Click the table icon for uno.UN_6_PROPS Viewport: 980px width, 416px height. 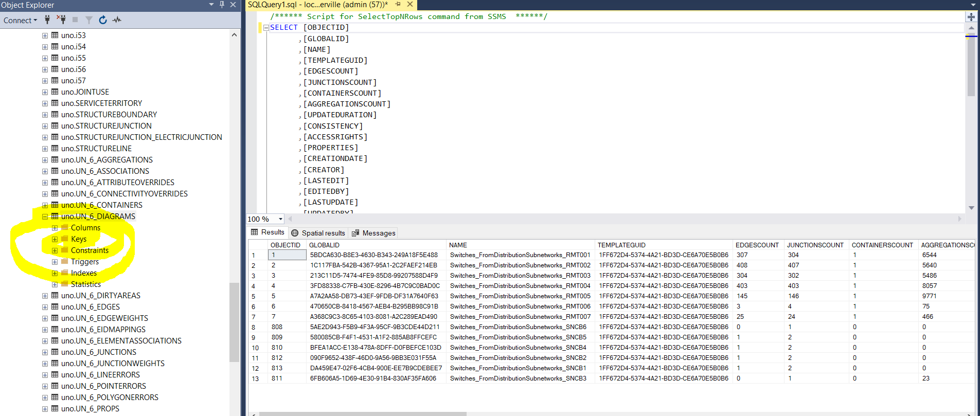[x=55, y=409]
